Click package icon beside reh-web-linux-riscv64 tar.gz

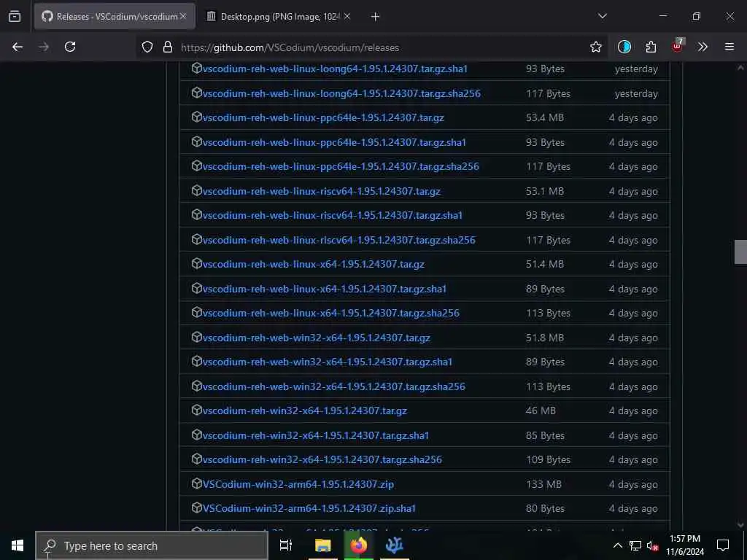pos(196,190)
